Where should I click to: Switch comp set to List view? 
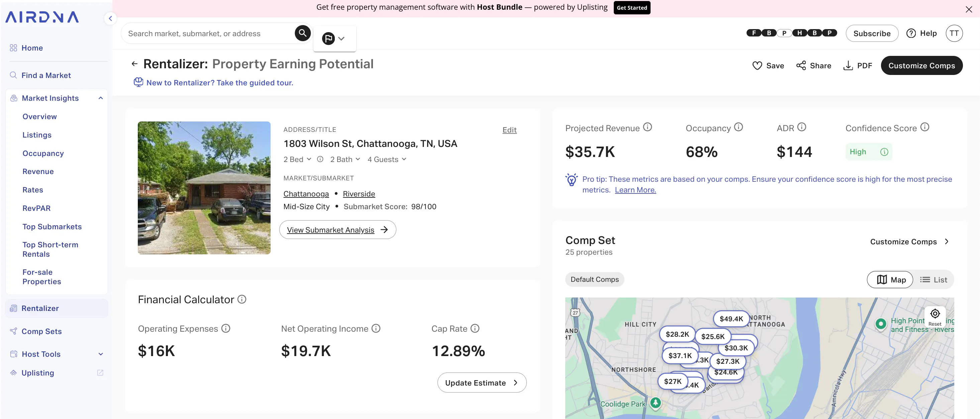tap(934, 280)
